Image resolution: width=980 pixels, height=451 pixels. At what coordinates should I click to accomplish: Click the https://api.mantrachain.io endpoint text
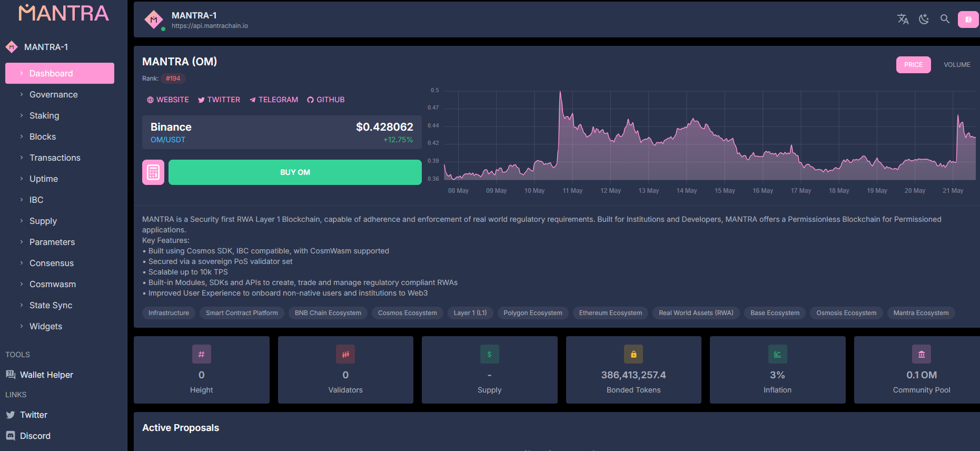tap(210, 26)
